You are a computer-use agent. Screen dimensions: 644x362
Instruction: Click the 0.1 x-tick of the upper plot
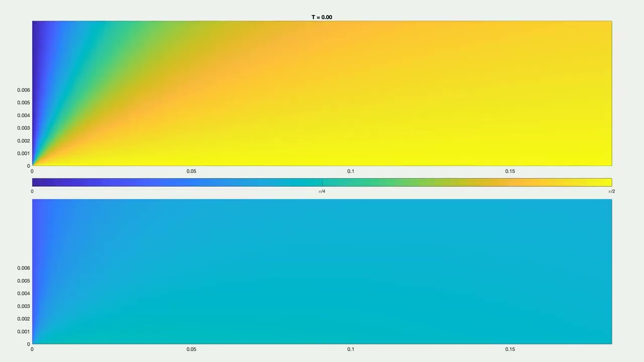(351, 171)
